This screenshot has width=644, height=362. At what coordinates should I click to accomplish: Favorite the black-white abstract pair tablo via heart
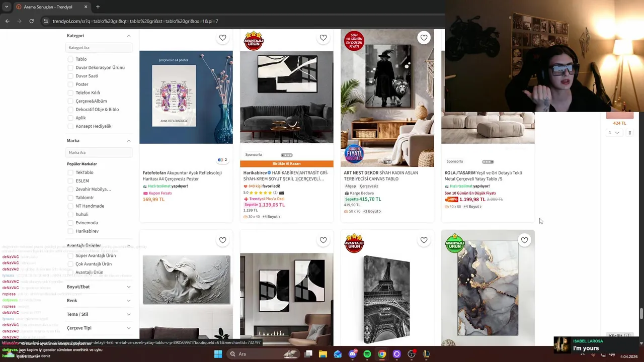[323, 240]
